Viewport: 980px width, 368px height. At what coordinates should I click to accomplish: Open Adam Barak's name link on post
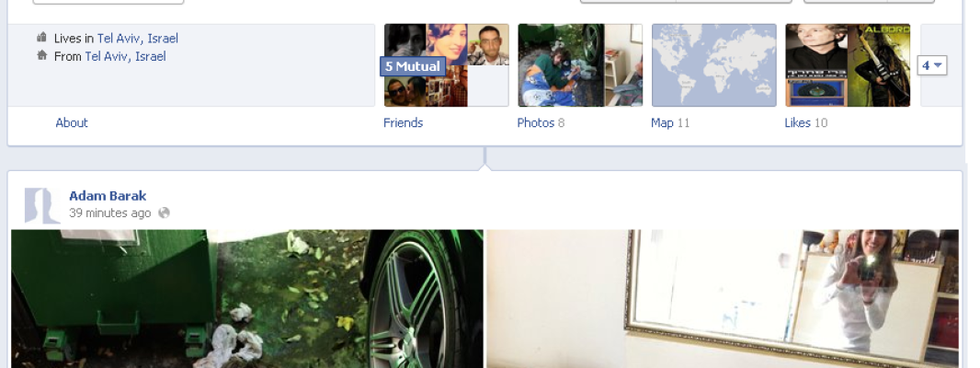pyautogui.click(x=108, y=196)
